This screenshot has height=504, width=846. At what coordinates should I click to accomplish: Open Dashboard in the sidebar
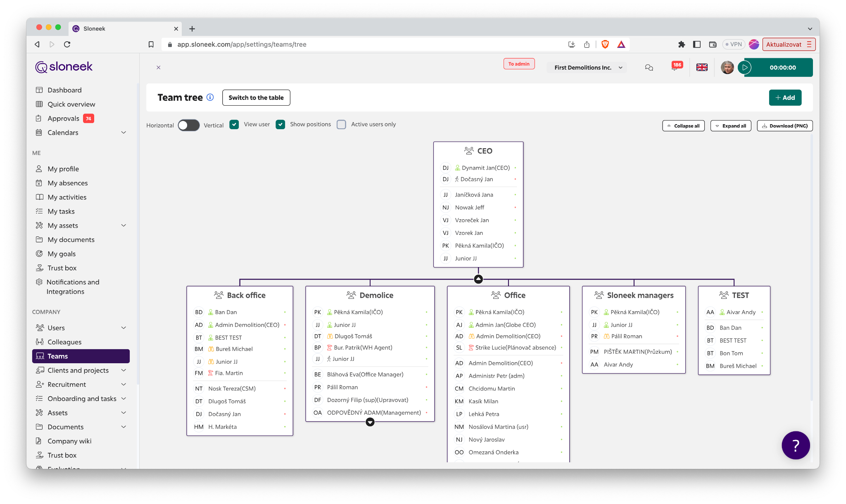[x=64, y=90]
